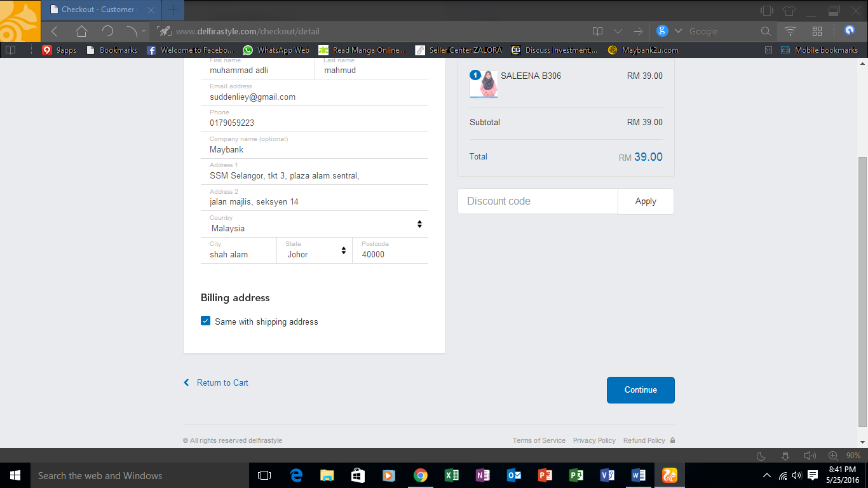The width and height of the screenshot is (868, 488).
Task: Click SALEENA B306 product thumbnail
Action: point(484,84)
